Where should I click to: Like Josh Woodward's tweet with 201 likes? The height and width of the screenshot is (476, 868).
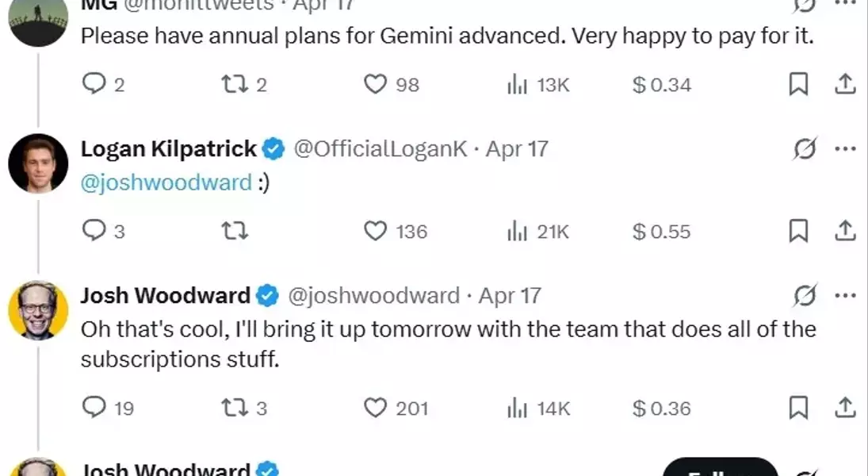[x=375, y=408]
